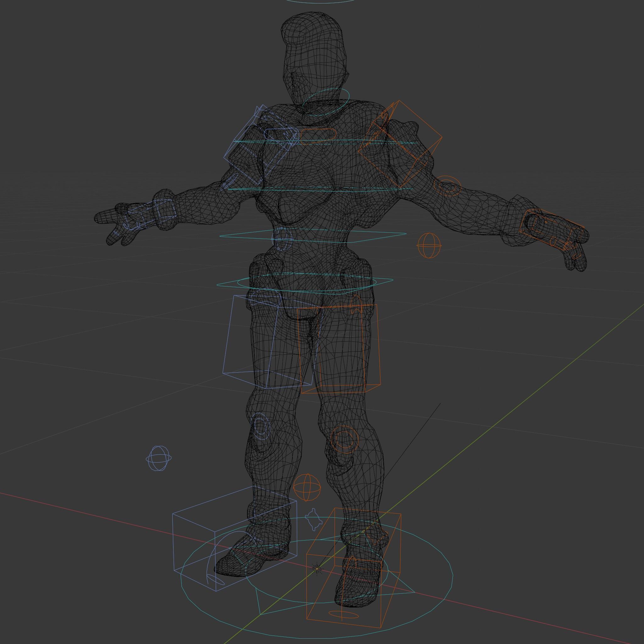Click the blue gear-shaped widget between feet
The width and height of the screenshot is (644, 644).
tap(313, 520)
